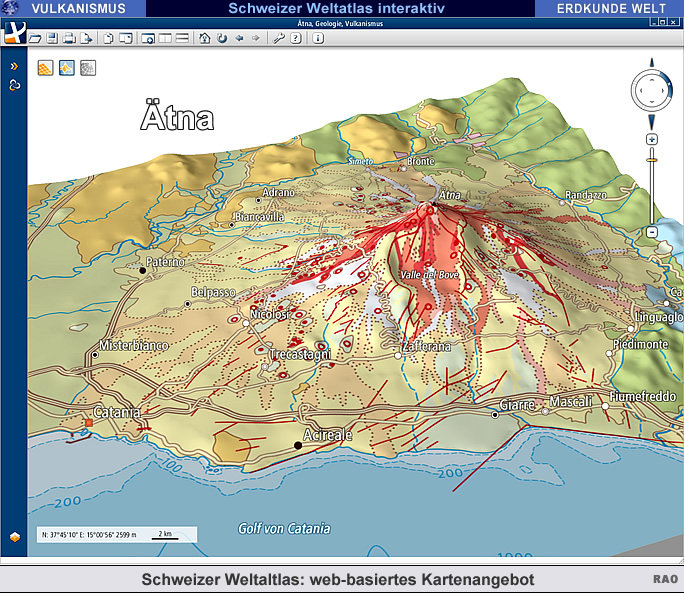Pan map up with compass arrow

coord(652,80)
